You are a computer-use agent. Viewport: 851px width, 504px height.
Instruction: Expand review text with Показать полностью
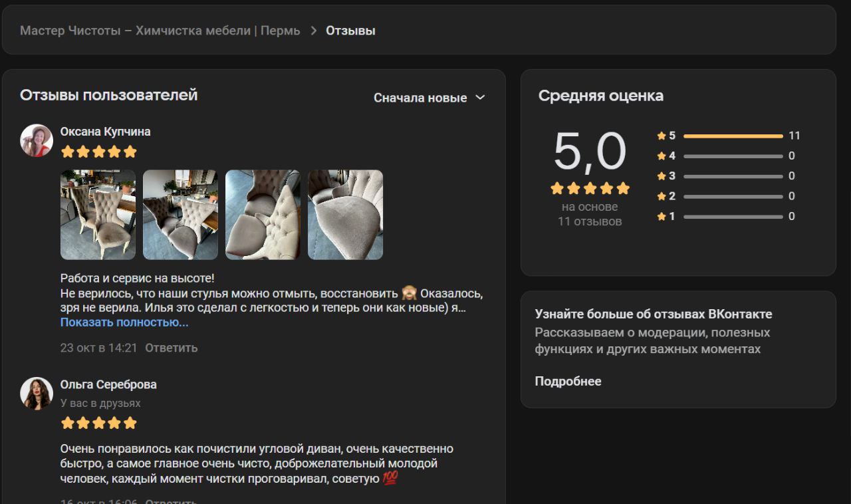[124, 322]
